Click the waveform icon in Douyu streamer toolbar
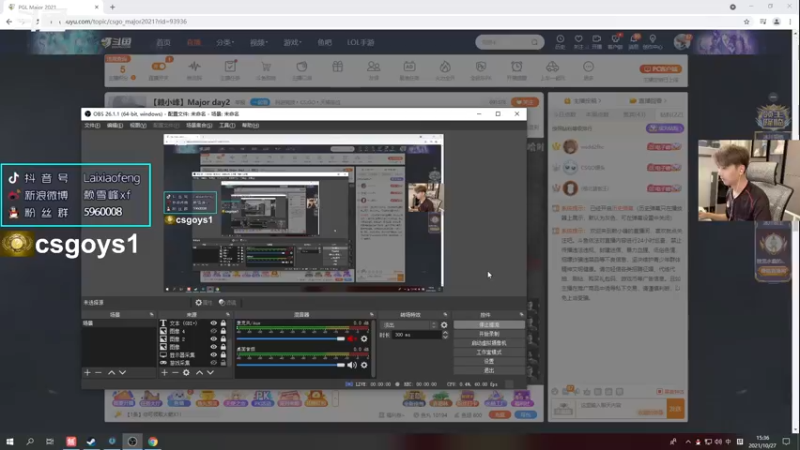Screen dimensions: 800x450 tap(194, 67)
